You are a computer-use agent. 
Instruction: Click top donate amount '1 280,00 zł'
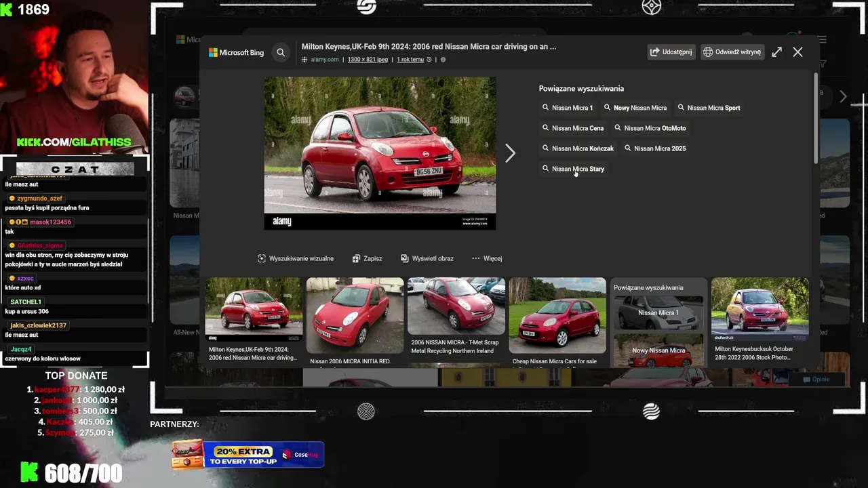(104, 390)
